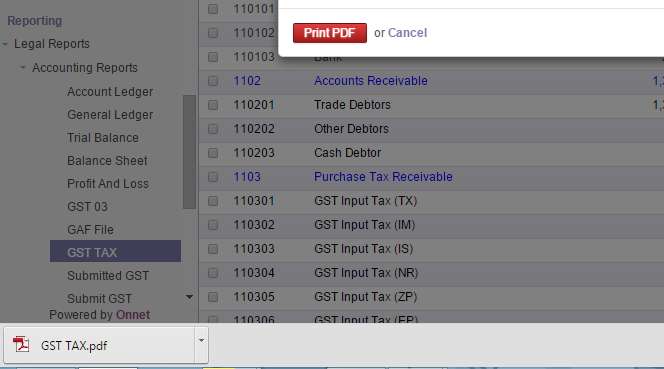Click the Cancel link in dialog
This screenshot has height=369, width=664.
[407, 33]
